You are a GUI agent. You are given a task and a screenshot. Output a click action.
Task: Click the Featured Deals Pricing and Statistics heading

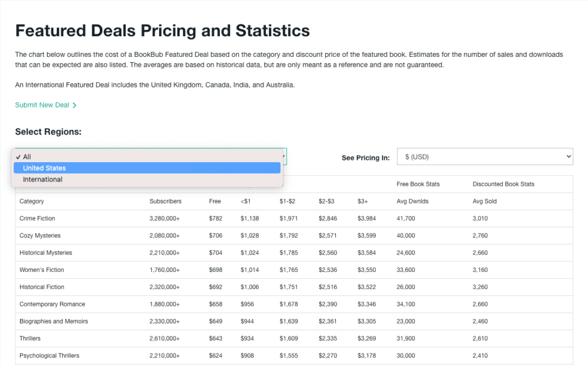coord(163,30)
